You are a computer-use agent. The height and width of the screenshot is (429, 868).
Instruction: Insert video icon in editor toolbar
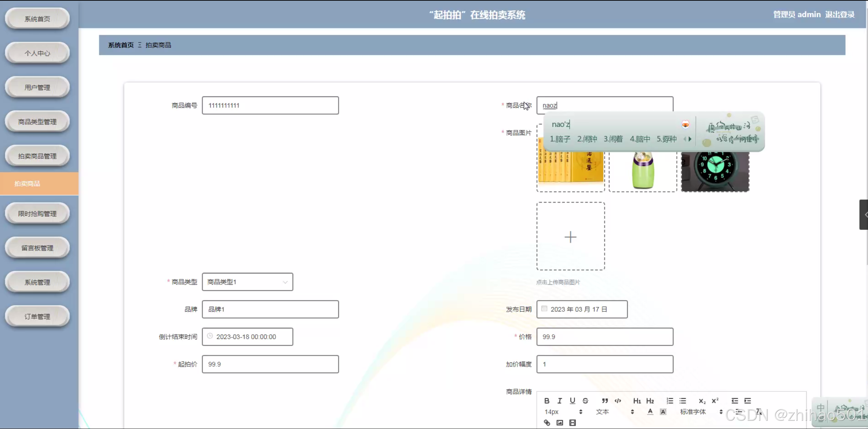(572, 422)
